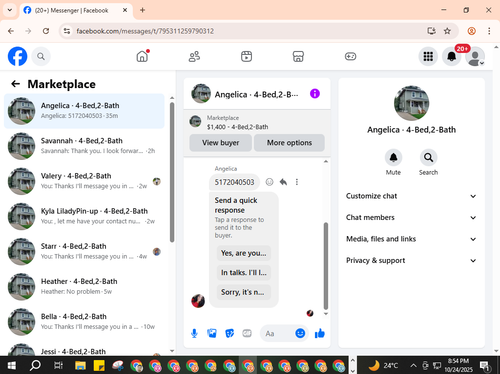Image resolution: width=500 pixels, height=374 pixels.
Task: Click the View buyer button
Action: pyautogui.click(x=220, y=143)
